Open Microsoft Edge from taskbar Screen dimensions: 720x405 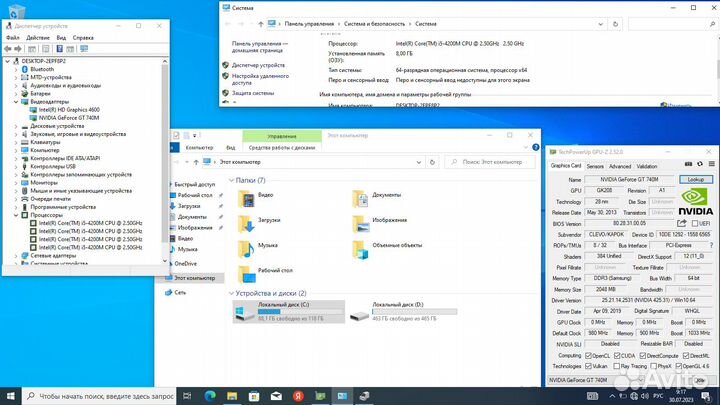[210, 396]
